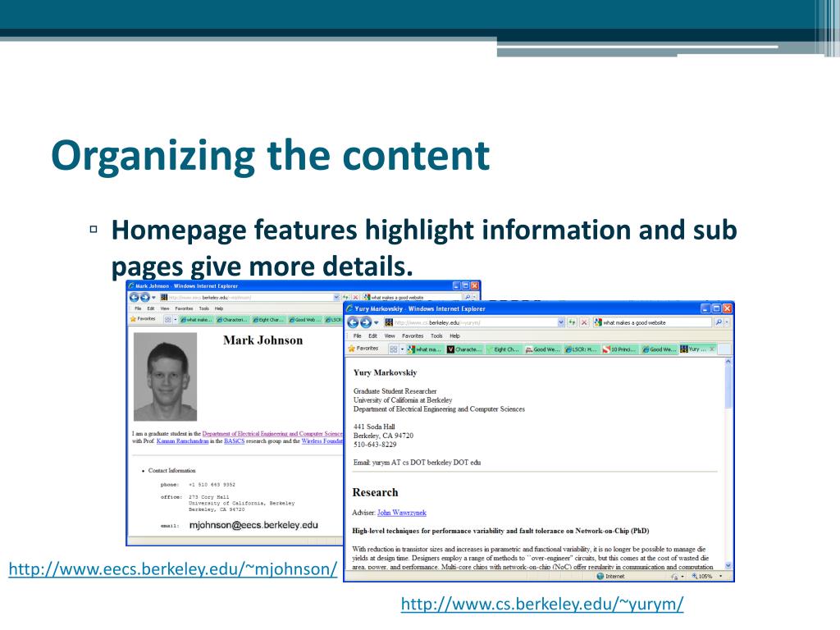Open the Tools menu in the Yury Markovskiy window

[436, 336]
